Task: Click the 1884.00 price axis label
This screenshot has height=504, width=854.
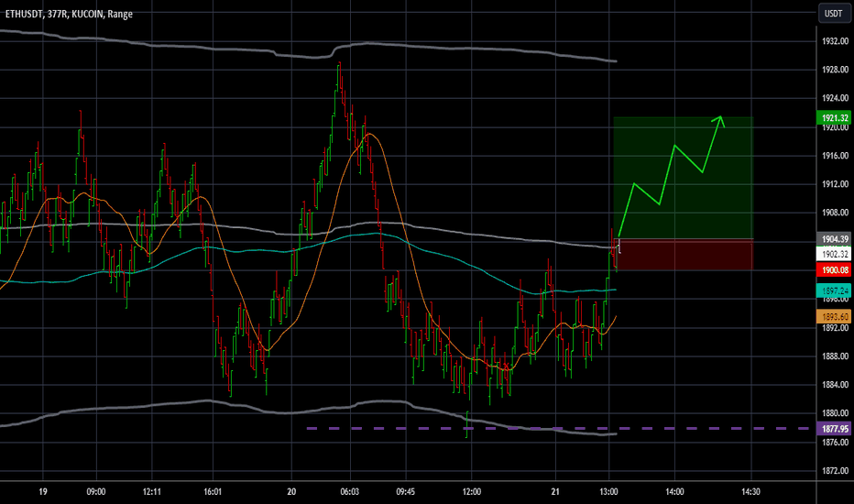Action: coord(835,384)
